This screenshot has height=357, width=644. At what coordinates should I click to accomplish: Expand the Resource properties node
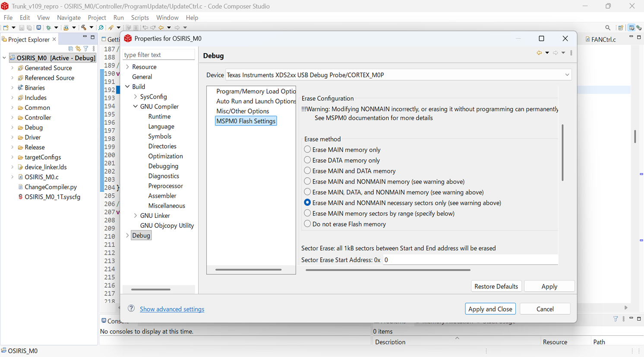(127, 67)
